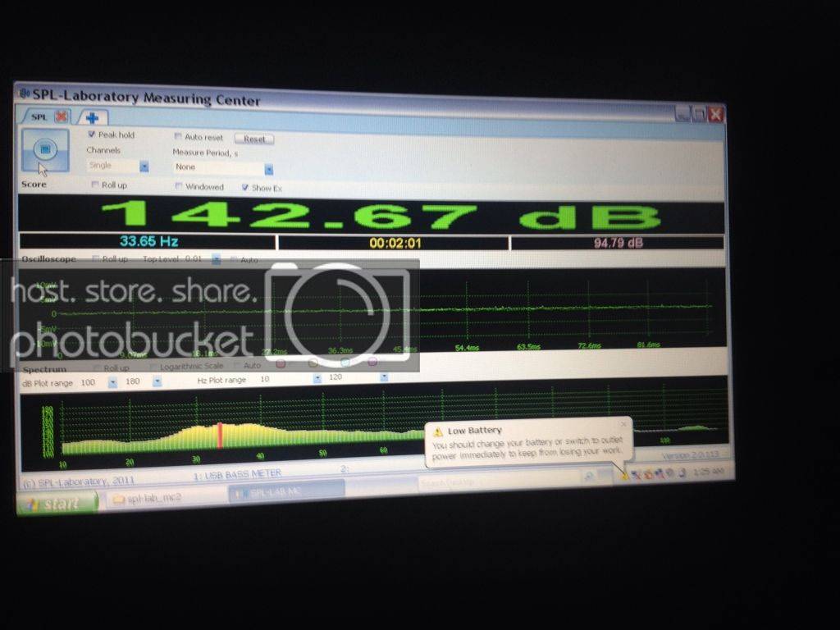Click the 33.65 Hz frequency readout

click(x=149, y=241)
